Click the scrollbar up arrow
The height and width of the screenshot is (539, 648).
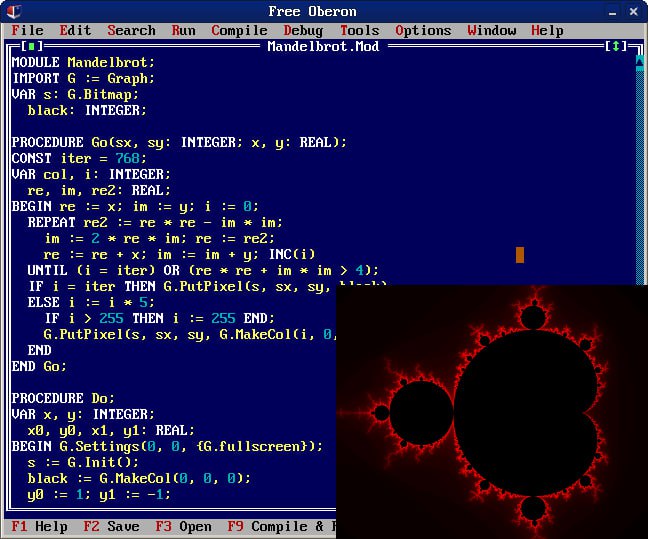[x=640, y=62]
